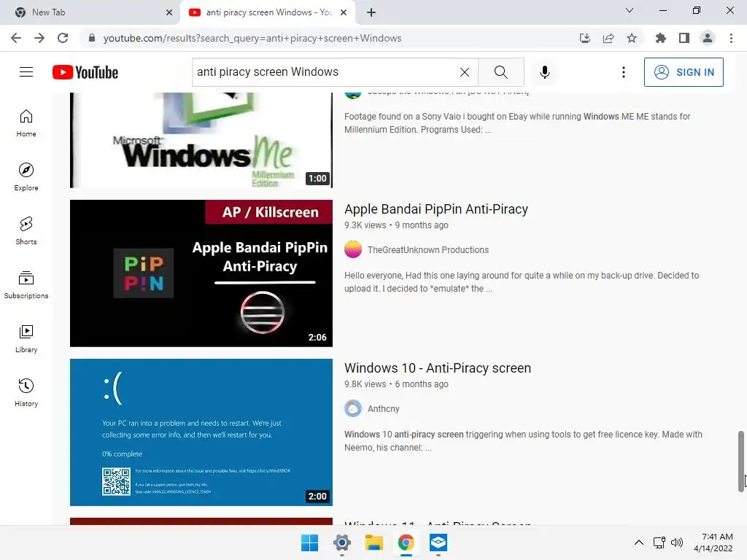Viewport: 747px width, 560px height.
Task: Open the clock and date panel
Action: (x=713, y=542)
